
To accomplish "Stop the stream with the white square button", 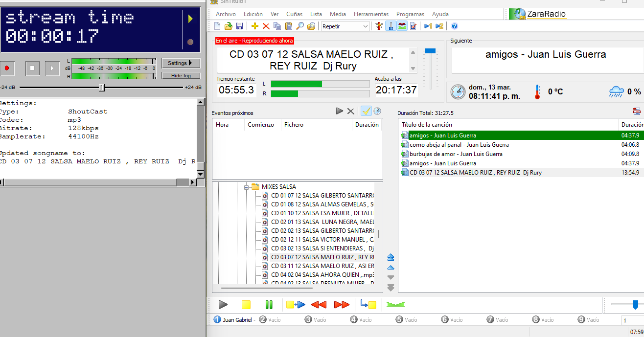I will [32, 68].
